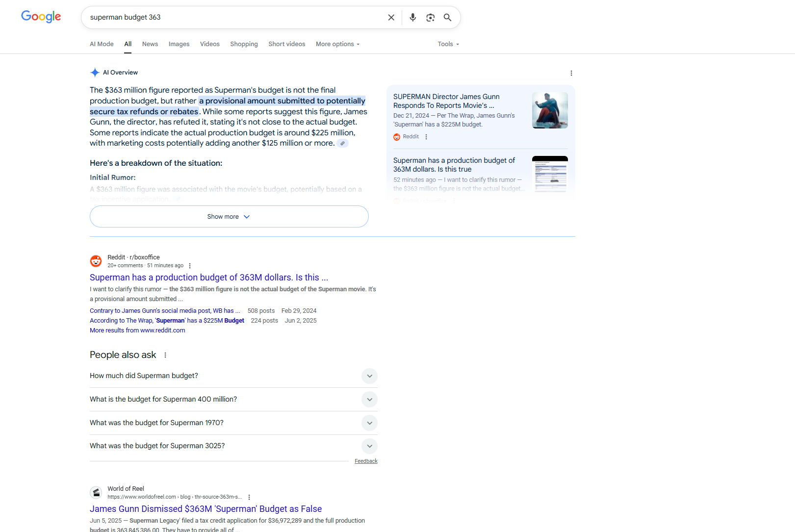Click spreadsheet thumbnail in second source card
Viewport: 795px width, 532px height.
tap(550, 174)
